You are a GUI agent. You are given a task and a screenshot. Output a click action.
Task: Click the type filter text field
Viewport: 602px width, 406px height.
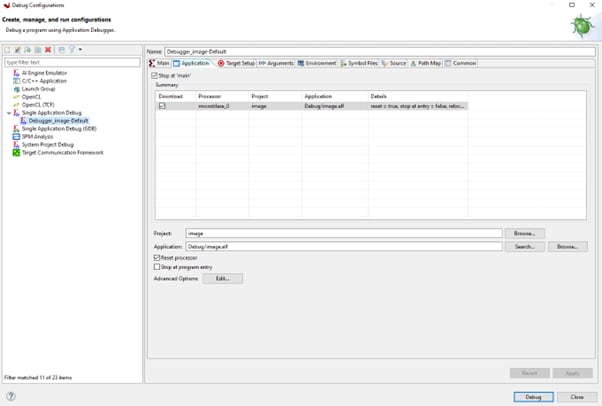(72, 62)
